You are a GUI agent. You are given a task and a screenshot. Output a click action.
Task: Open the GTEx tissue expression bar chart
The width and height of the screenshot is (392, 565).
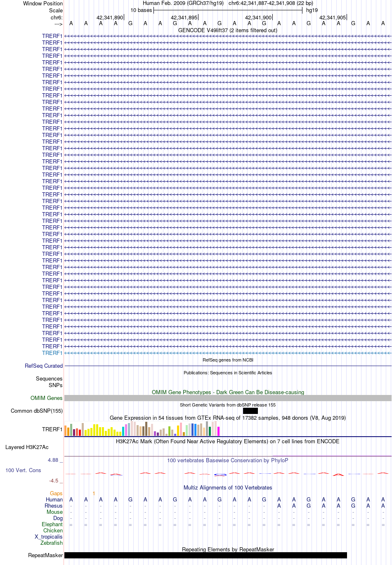click(x=142, y=429)
